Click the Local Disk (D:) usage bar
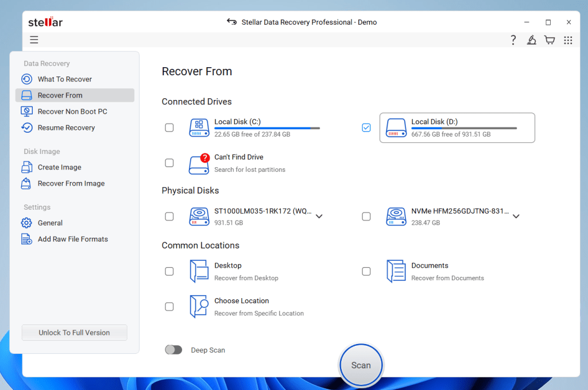The width and height of the screenshot is (588, 390). tap(464, 128)
